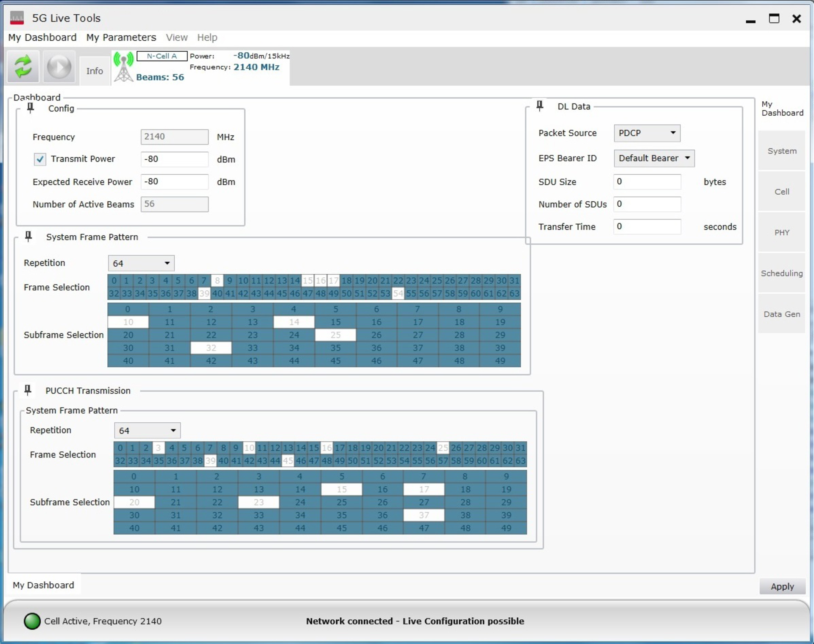Click the Apply button

(x=782, y=586)
